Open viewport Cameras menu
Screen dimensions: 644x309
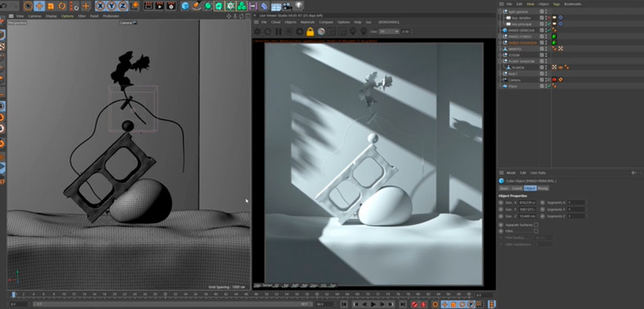(x=35, y=16)
